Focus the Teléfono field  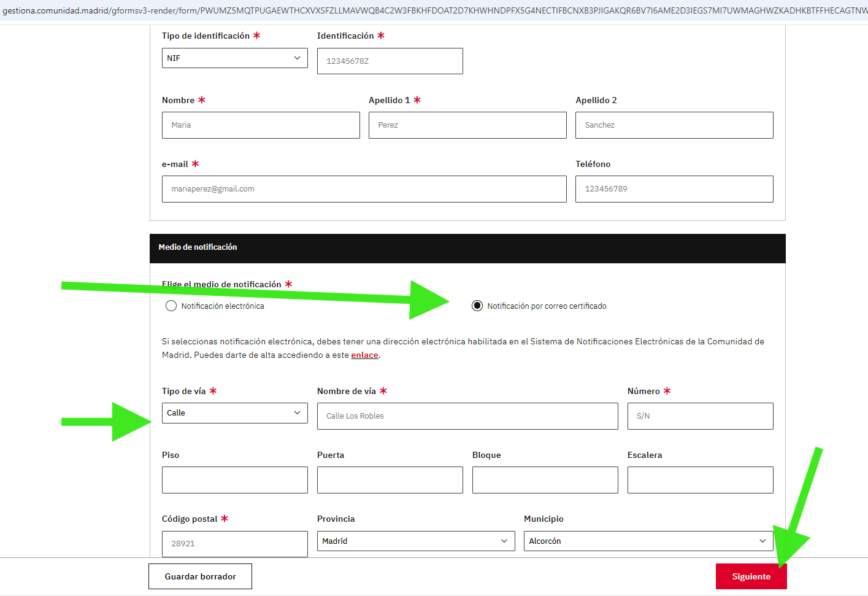(674, 189)
